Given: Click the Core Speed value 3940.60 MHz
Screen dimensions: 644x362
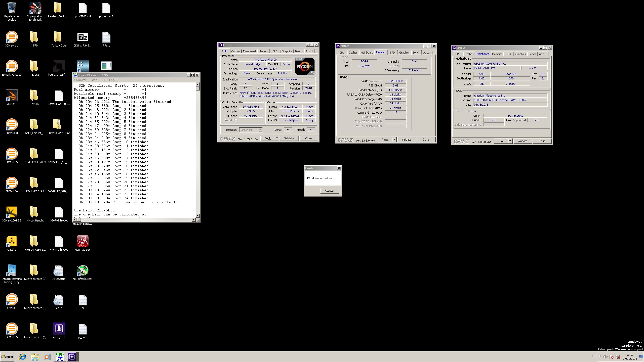Looking at the screenshot, I should pyautogui.click(x=251, y=107).
